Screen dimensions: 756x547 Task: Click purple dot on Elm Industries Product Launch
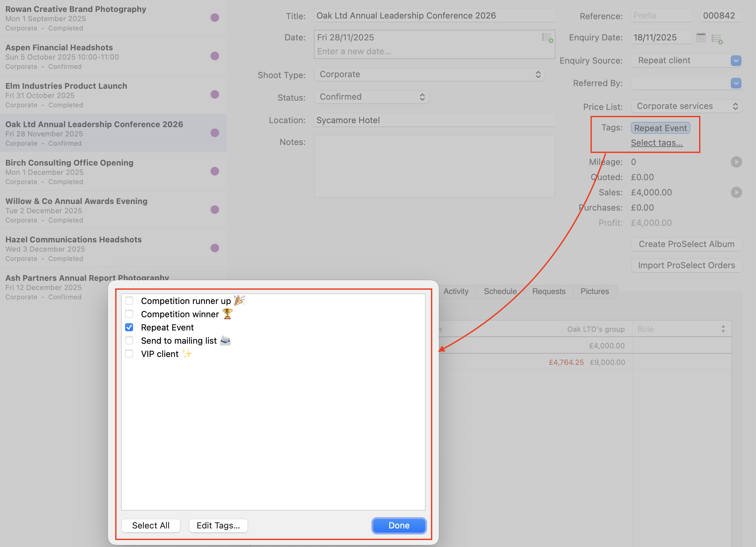pyautogui.click(x=215, y=94)
